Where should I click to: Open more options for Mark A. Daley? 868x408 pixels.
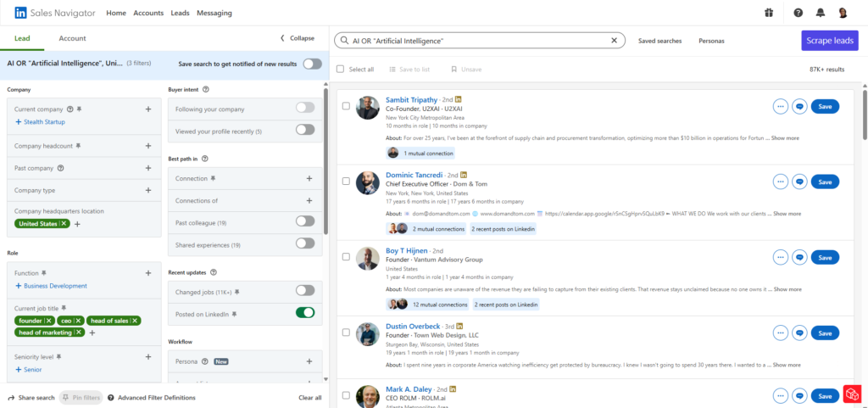click(781, 396)
